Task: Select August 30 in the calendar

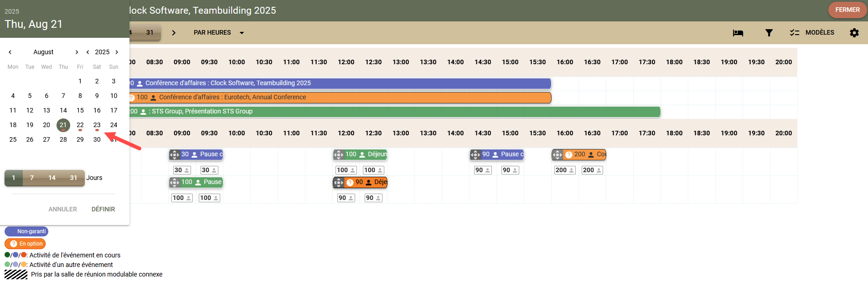Action: pyautogui.click(x=97, y=139)
